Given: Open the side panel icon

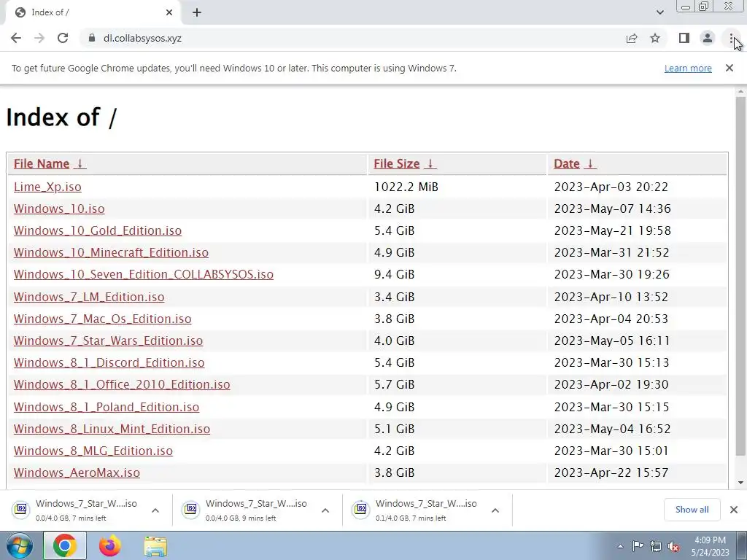Looking at the screenshot, I should coord(684,38).
